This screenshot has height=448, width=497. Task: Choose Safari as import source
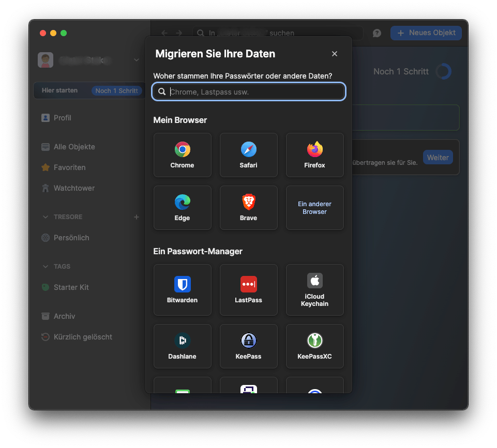click(x=248, y=155)
